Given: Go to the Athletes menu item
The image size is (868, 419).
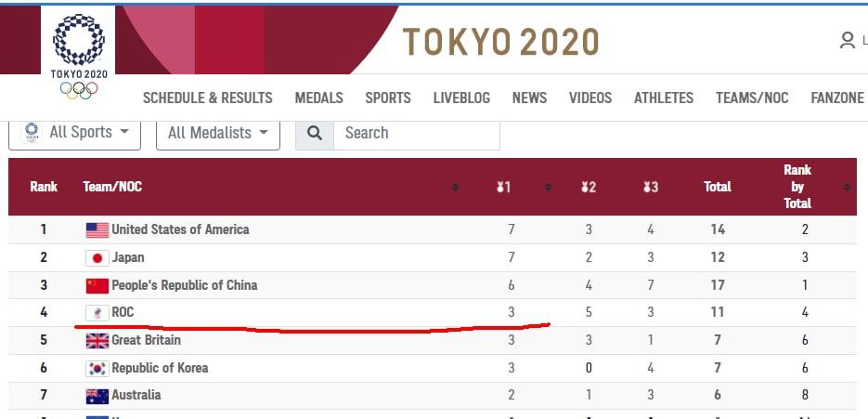Looking at the screenshot, I should click(663, 98).
